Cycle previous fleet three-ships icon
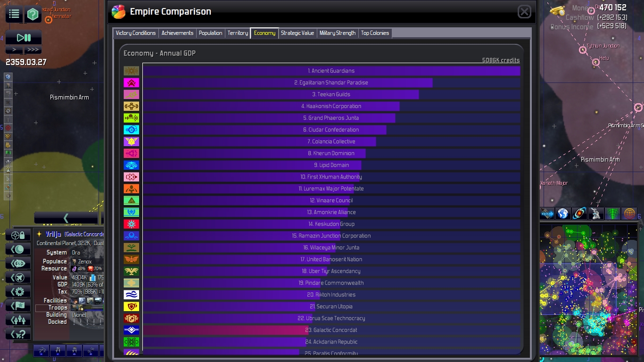Viewport: 644px width, 362px height. [18, 320]
